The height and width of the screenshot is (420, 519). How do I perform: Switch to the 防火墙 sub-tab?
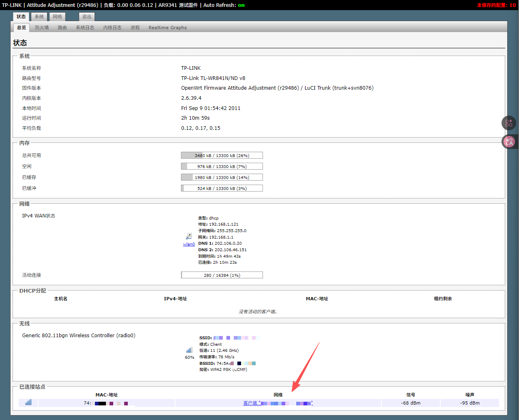pos(42,28)
